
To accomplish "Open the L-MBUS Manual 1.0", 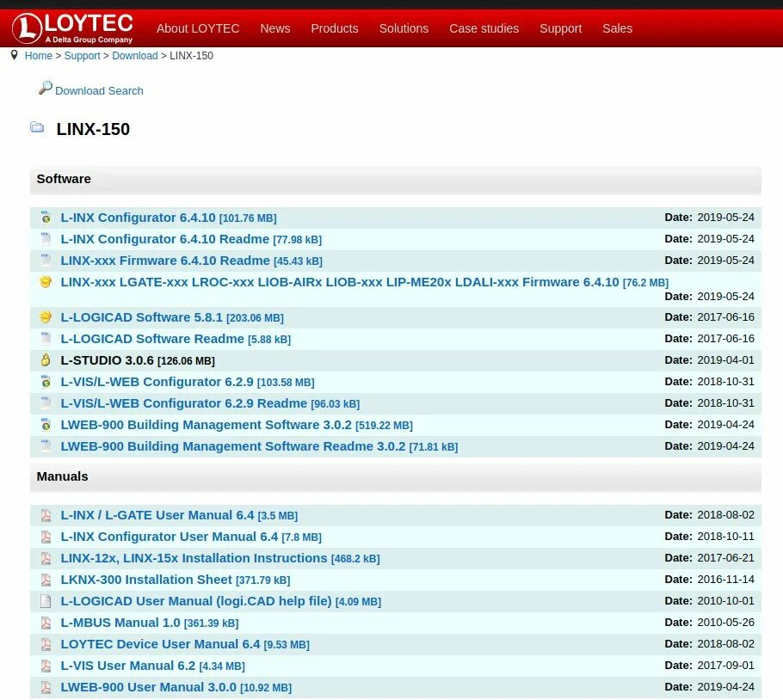I will tap(120, 622).
